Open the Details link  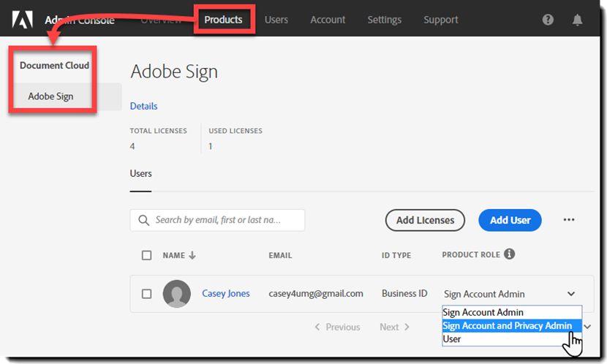click(x=143, y=106)
